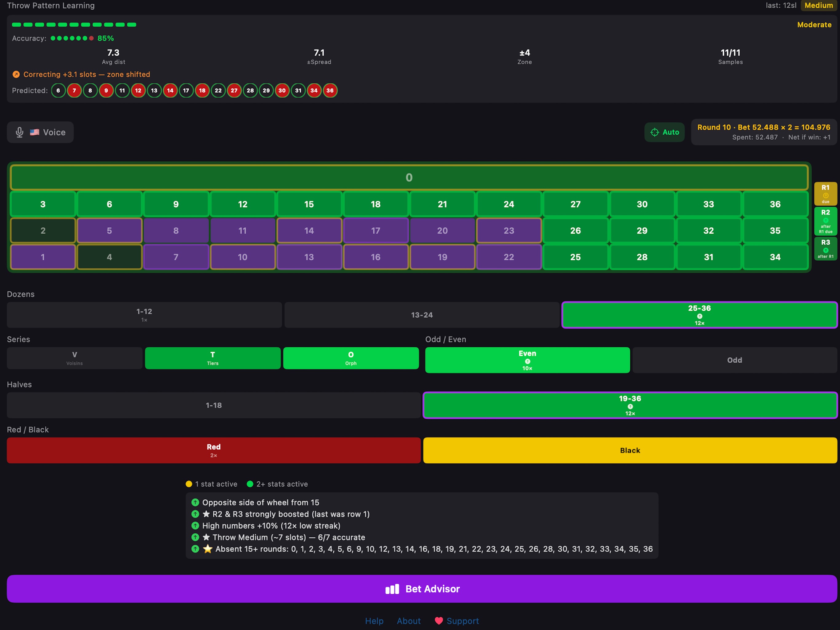Click the R3 after R1 row indicator
Screen dimensions: 840x630
[x=825, y=249]
